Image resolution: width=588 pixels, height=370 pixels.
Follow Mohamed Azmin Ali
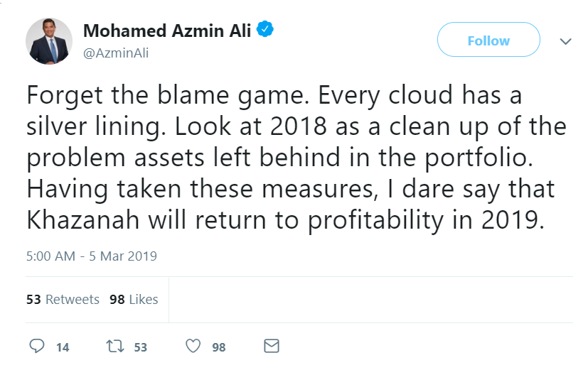(x=488, y=41)
